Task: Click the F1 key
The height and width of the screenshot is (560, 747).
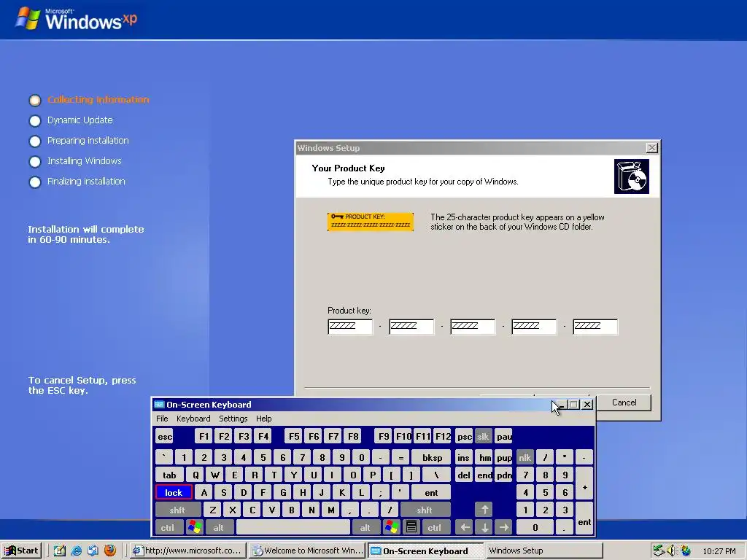Action: coord(204,437)
